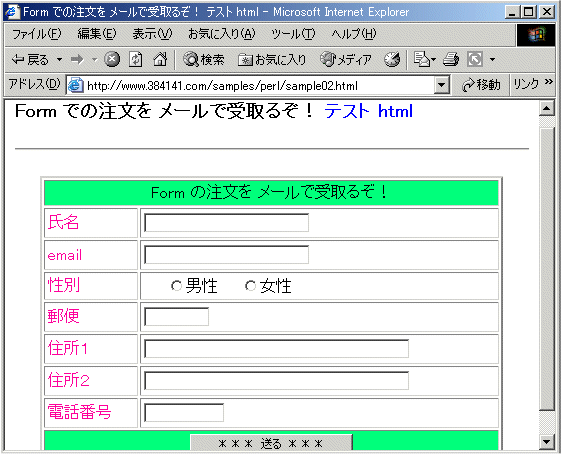This screenshot has width=561, height=454.
Task: Open the ツール(T) menu
Action: tap(293, 34)
